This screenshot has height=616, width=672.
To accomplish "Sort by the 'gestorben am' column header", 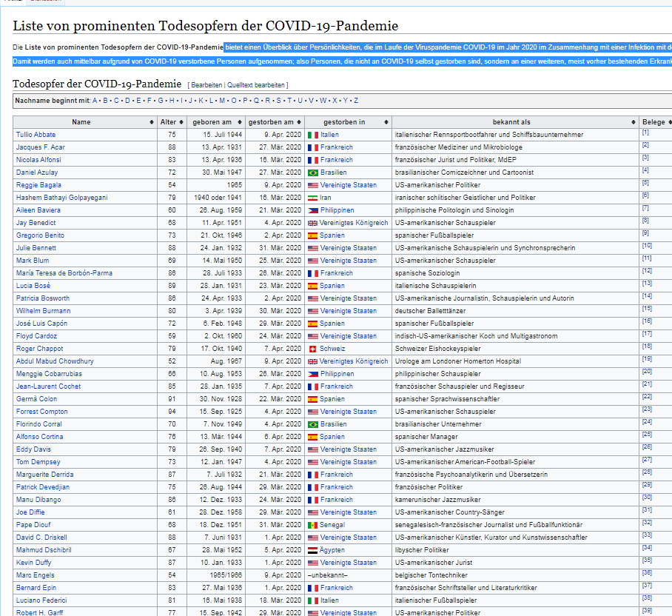I will (x=271, y=122).
